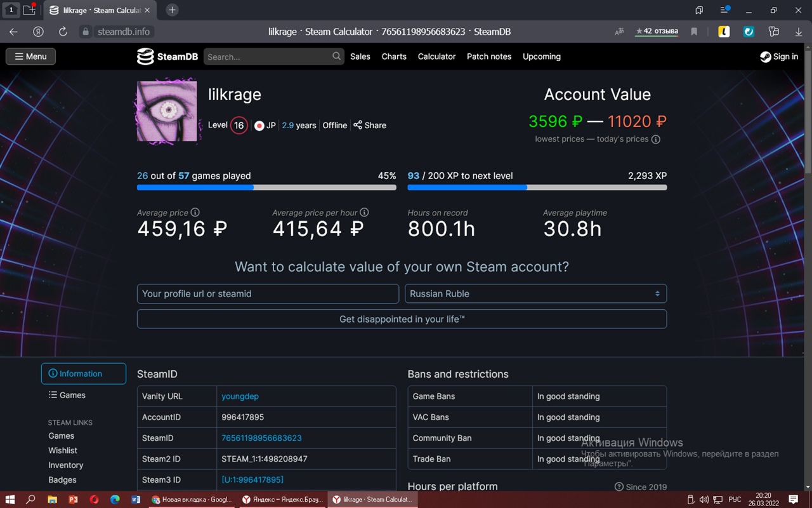Close the lilkrage Steam Calculator tab
Viewport: 812px width, 508px height.
[148, 10]
